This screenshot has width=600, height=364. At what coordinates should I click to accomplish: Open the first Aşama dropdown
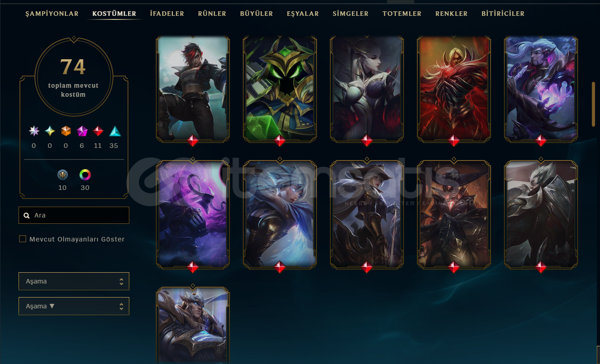pos(74,281)
